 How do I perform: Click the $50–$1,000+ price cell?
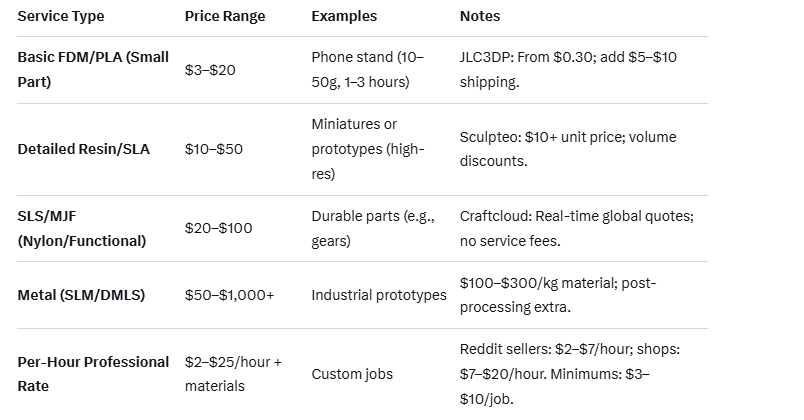[x=229, y=295]
